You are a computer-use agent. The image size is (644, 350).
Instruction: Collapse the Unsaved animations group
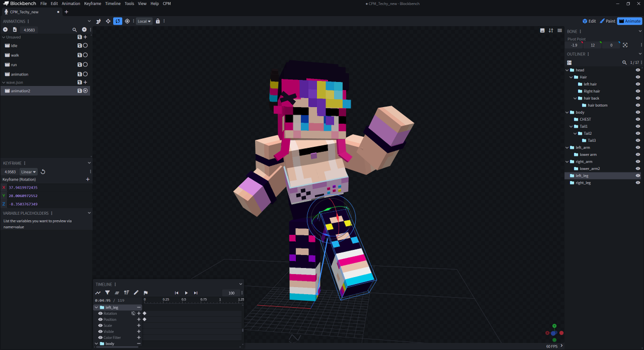(3, 38)
